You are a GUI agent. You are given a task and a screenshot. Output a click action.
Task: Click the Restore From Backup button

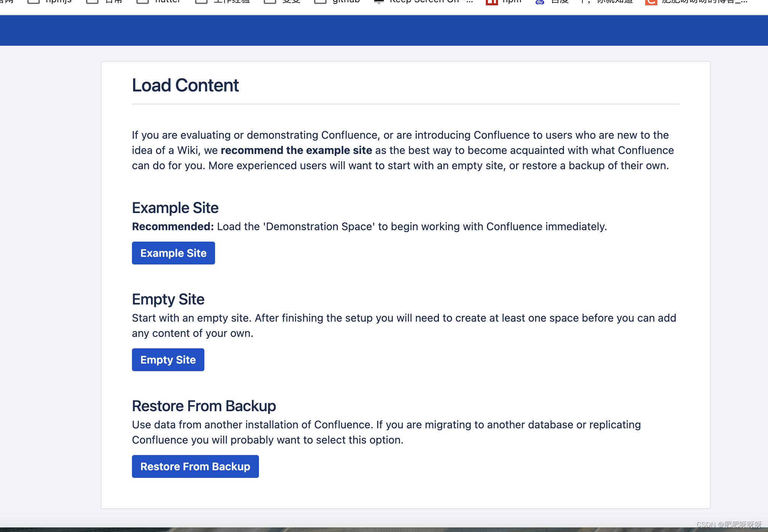[x=195, y=466]
